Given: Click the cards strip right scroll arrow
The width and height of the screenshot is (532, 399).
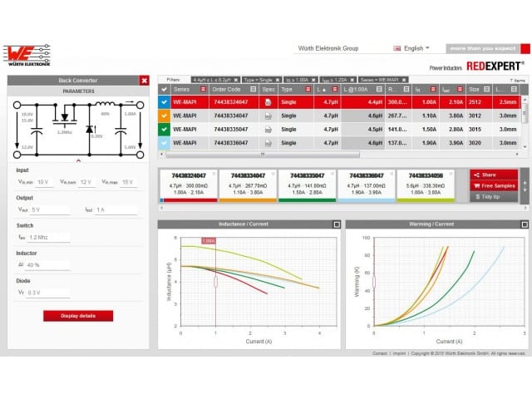Looking at the screenshot, I should 525,208.
